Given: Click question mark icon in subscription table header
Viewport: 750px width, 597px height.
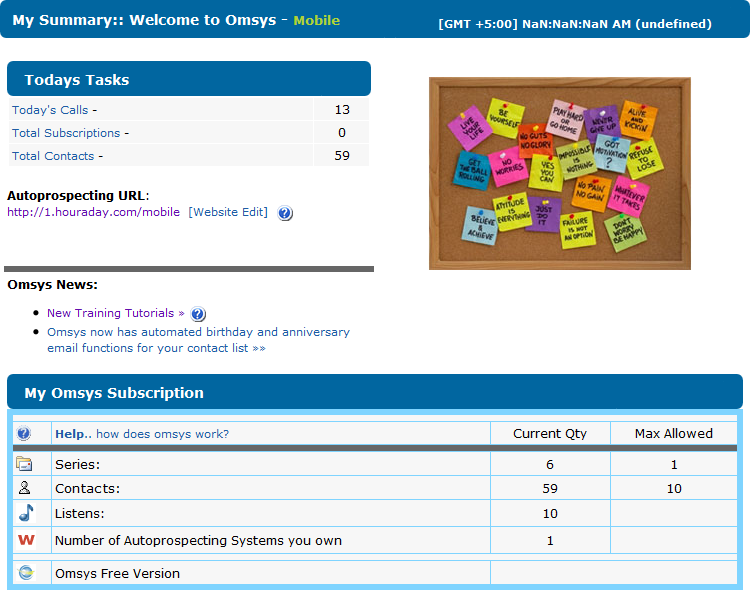Looking at the screenshot, I should click(x=23, y=433).
